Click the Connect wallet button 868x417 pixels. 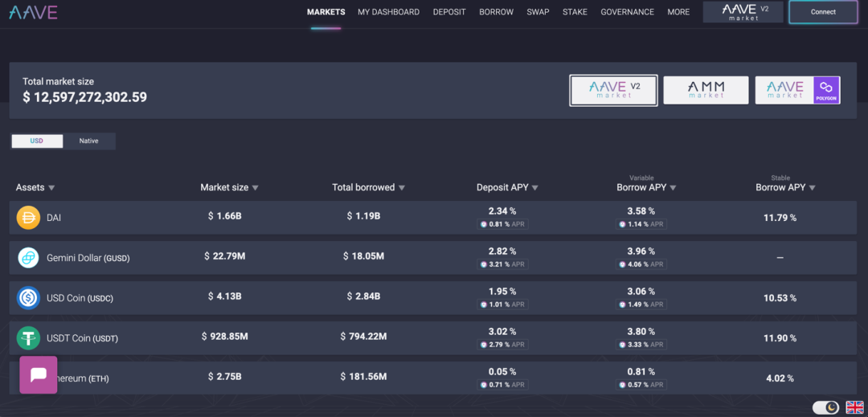coord(823,11)
